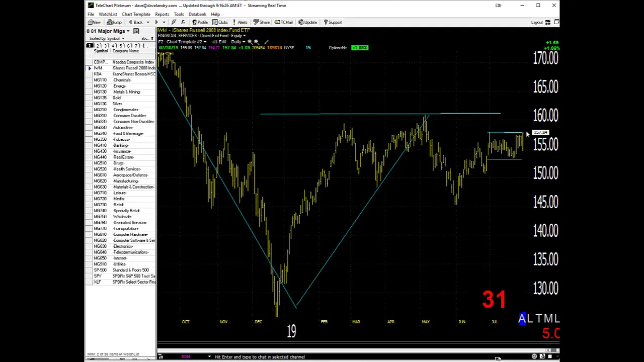Click the forward arrow toolbar button
This screenshot has width=644, height=362.
click(x=156, y=22)
